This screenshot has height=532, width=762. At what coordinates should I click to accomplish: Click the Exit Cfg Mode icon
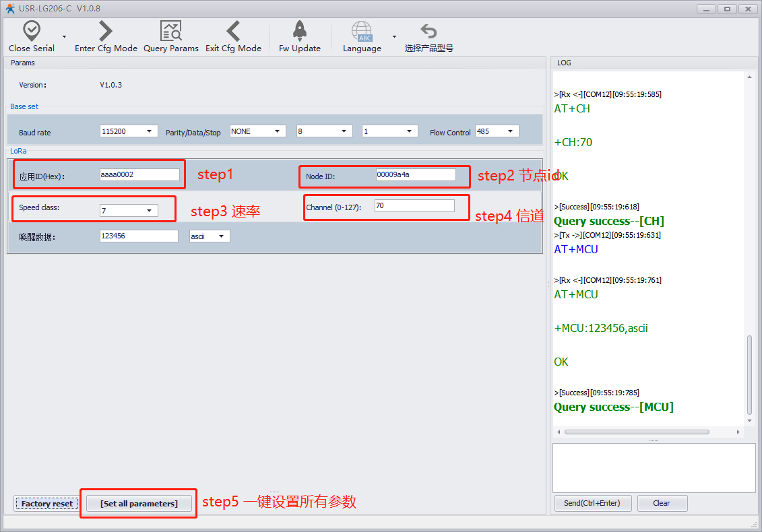pyautogui.click(x=233, y=31)
